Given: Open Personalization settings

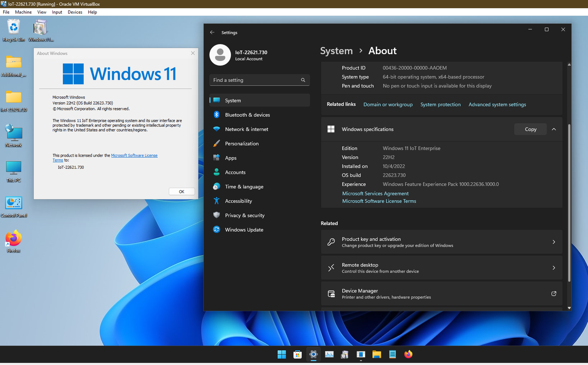Looking at the screenshot, I should 260,144.
